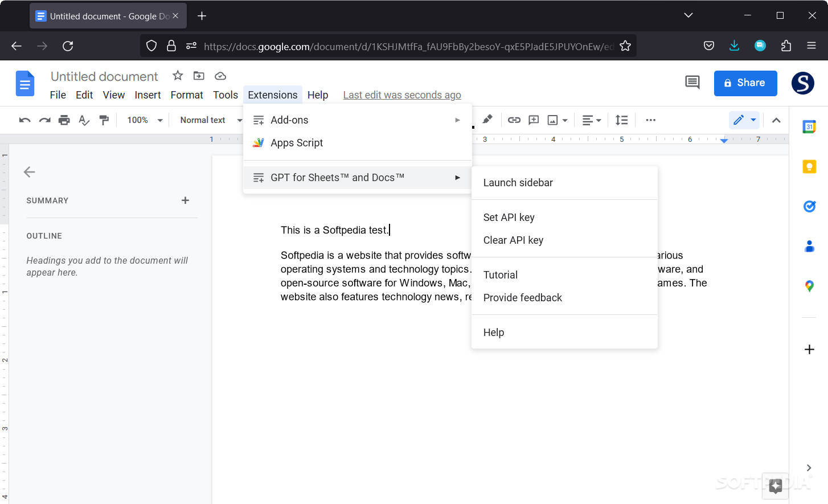Open Google Tasks side panel
The height and width of the screenshot is (504, 828).
pyautogui.click(x=809, y=206)
